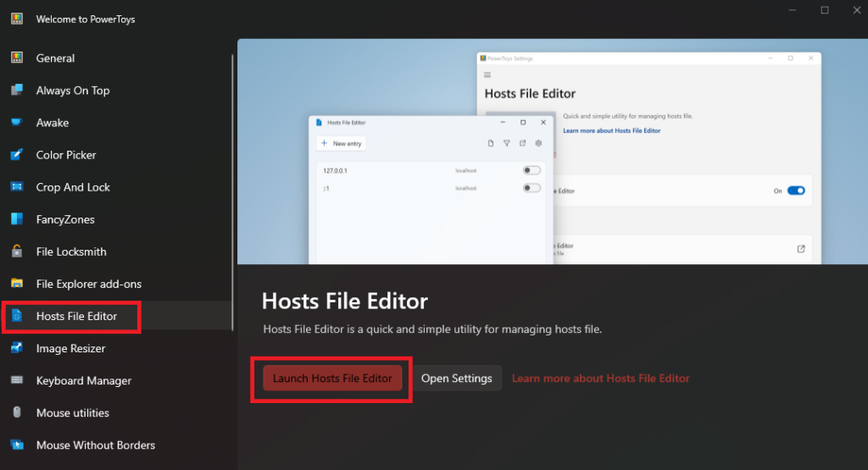The image size is (868, 470).
Task: Open the General page via its icon
Action: 17,58
